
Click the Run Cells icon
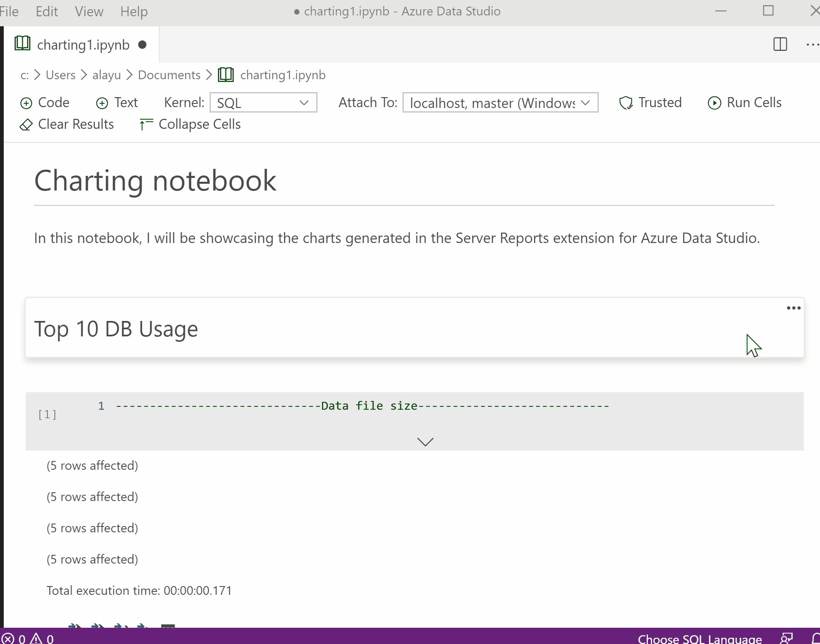714,103
